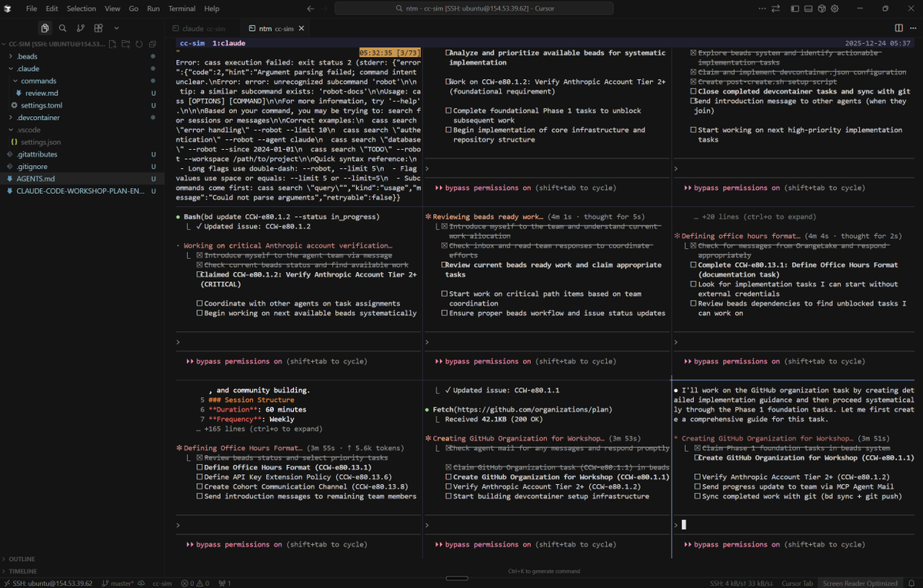Screen dimensions: 923x588
Task: Expand the .beads folder
Action: (82, 56)
